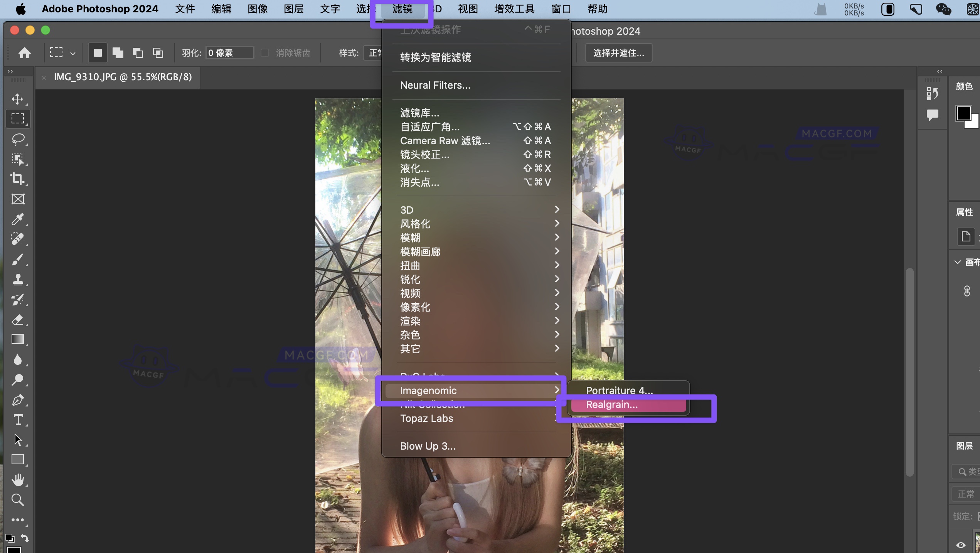Select the Clone Stamp tool
The width and height of the screenshot is (980, 553).
tap(18, 280)
